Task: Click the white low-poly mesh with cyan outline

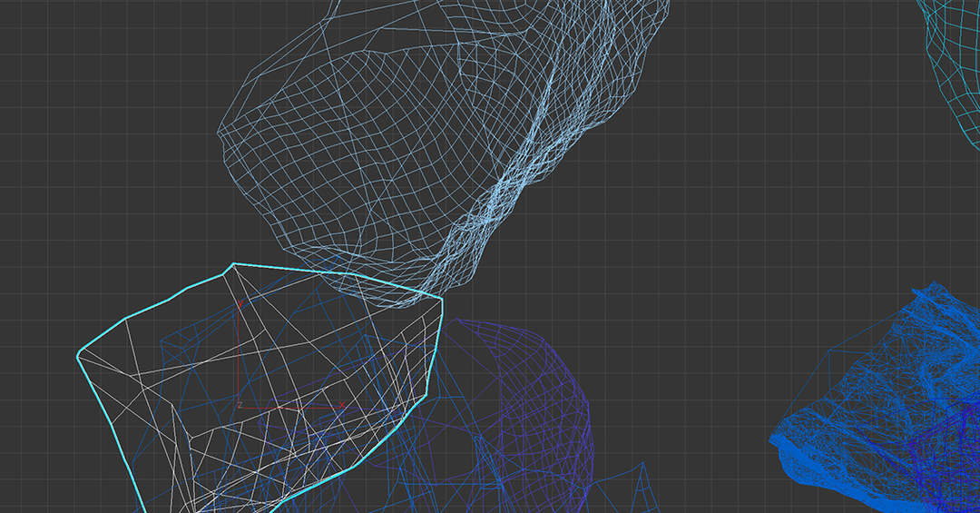Action: [260, 388]
